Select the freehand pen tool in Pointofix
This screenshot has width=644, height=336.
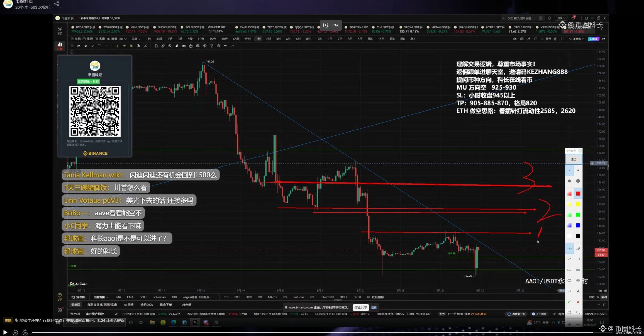tap(569, 249)
